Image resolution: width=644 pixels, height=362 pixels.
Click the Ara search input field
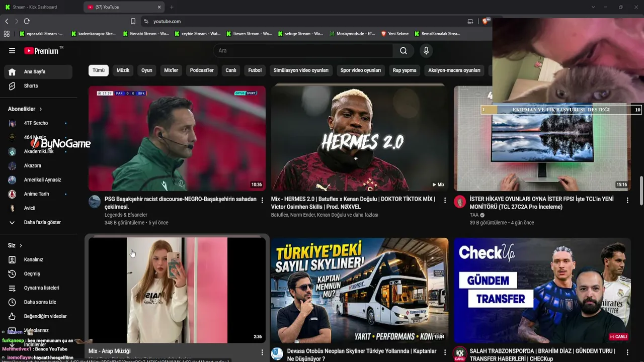point(303,51)
